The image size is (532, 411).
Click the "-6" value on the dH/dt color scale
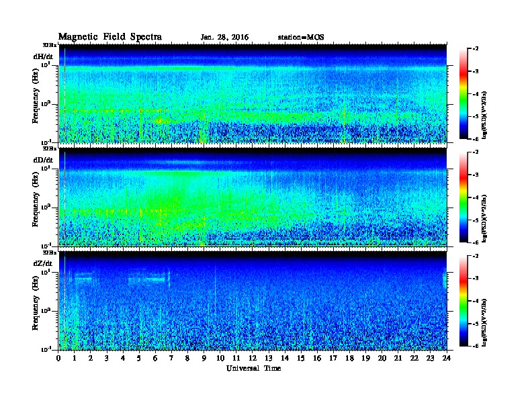pyautogui.click(x=476, y=139)
